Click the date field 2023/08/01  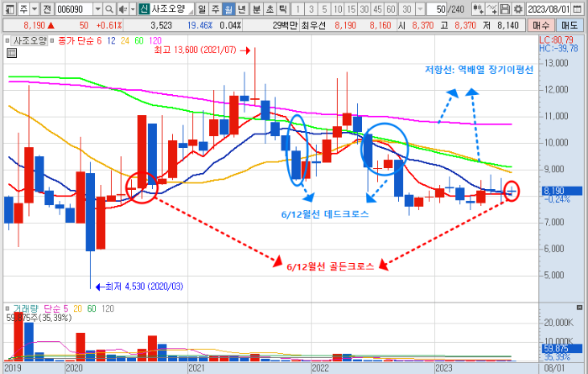pos(549,8)
